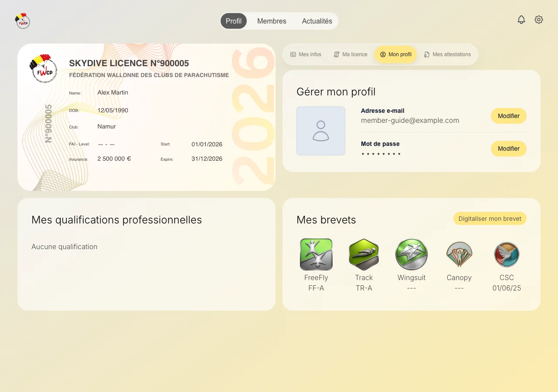The height and width of the screenshot is (392, 558).
Task: Click the Canopy badge icon
Action: click(459, 254)
